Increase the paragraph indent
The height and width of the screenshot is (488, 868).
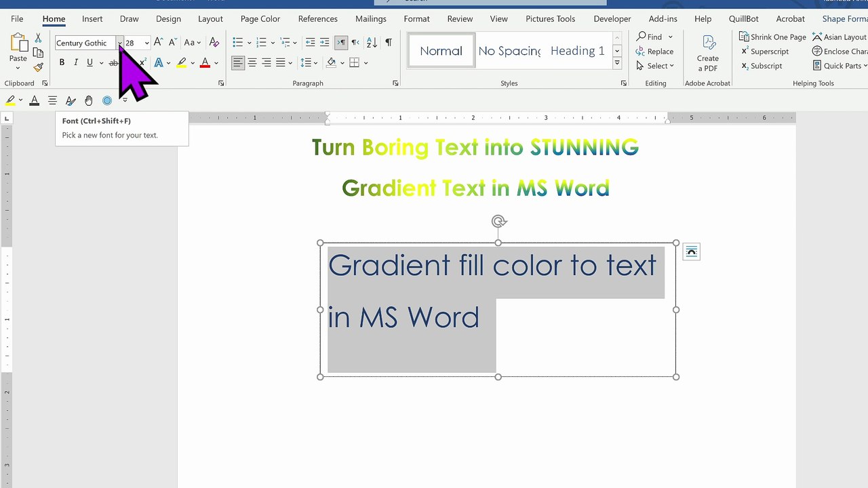325,43
